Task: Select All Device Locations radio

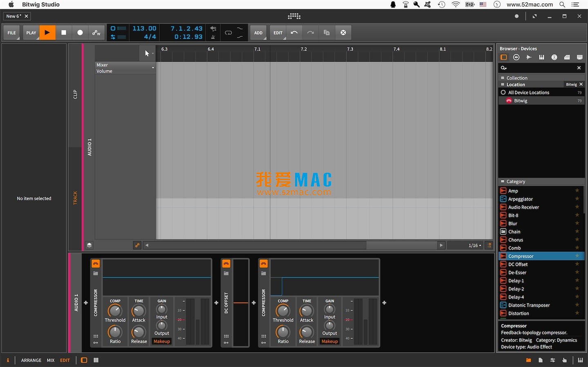Action: pos(503,93)
